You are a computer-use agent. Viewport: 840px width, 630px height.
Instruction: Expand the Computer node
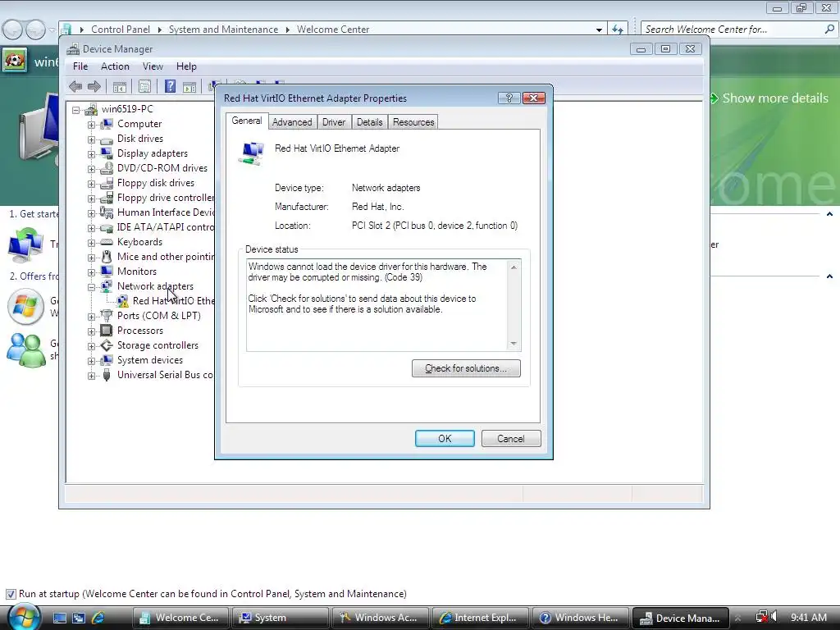point(91,125)
